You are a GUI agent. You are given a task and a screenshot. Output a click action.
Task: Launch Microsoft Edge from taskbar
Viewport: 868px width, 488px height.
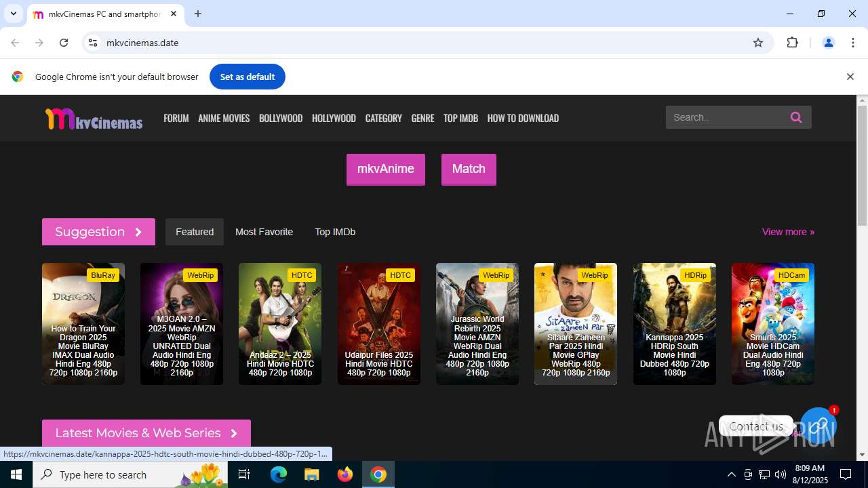click(x=279, y=474)
